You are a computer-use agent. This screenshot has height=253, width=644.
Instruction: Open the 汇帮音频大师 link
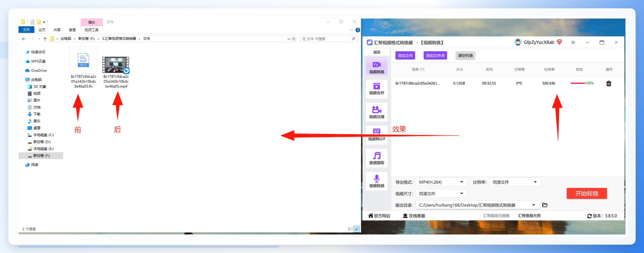(529, 216)
